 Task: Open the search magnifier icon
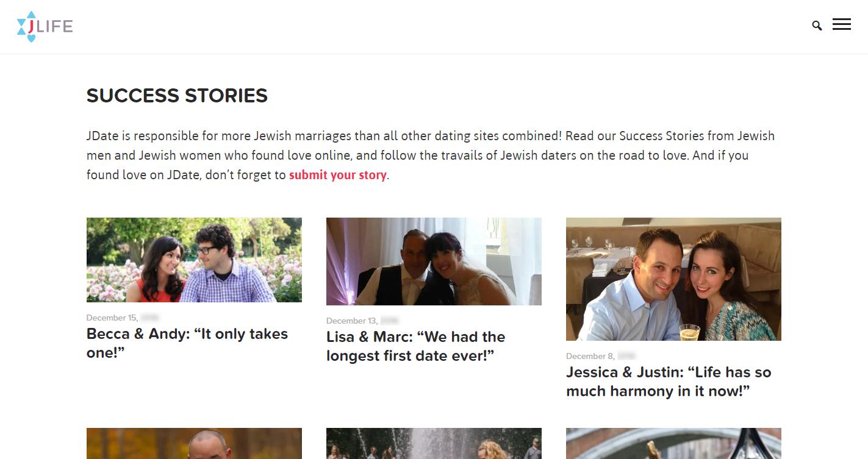[817, 26]
